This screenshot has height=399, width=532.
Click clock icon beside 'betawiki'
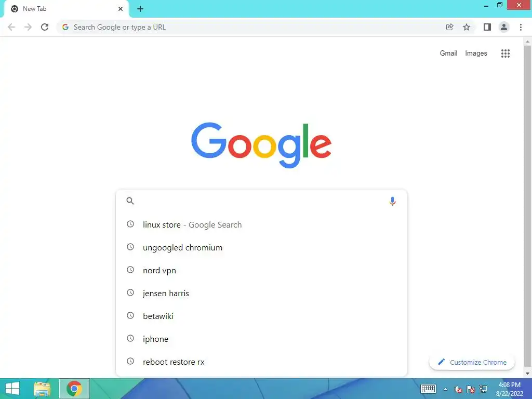[x=130, y=315]
